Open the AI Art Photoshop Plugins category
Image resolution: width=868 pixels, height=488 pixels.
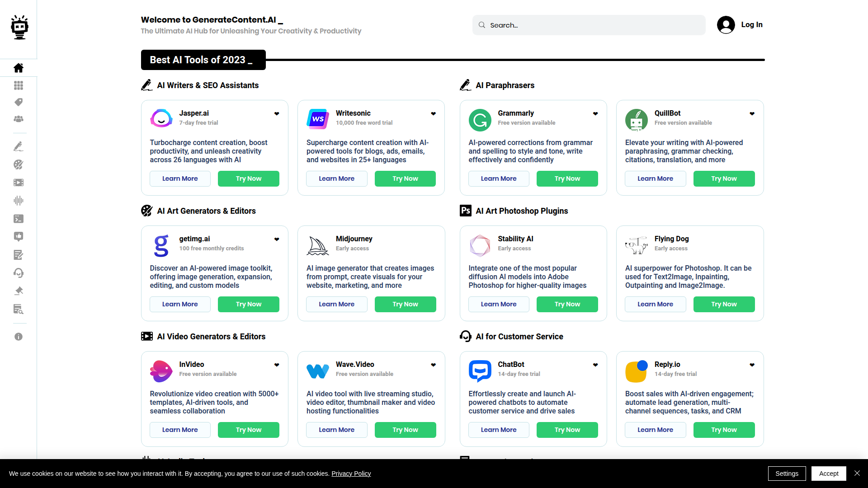(x=522, y=211)
